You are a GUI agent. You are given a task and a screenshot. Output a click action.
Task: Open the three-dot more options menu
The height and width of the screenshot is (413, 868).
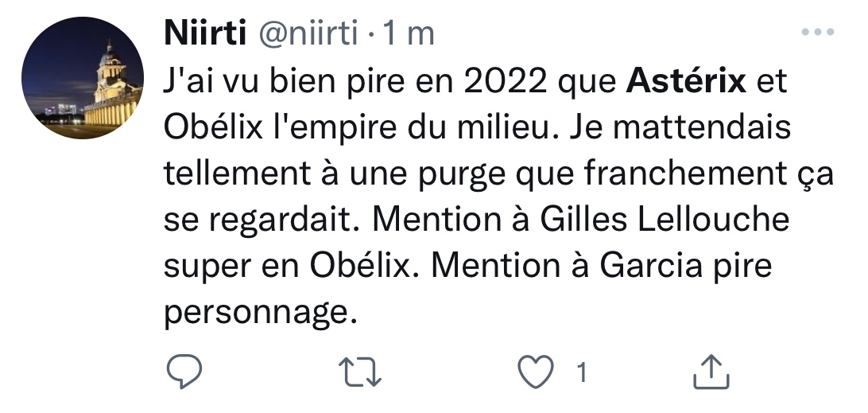coord(817,33)
